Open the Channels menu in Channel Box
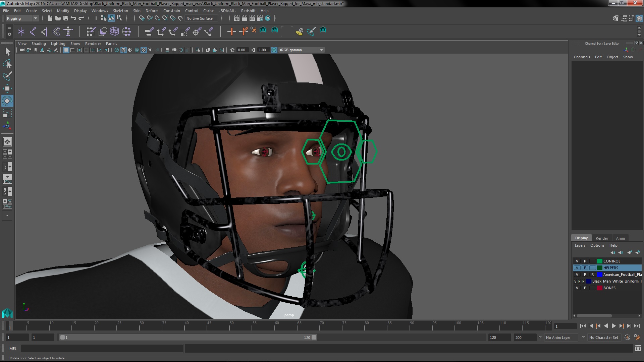Screen dimensions: 644x362 pos(582,57)
